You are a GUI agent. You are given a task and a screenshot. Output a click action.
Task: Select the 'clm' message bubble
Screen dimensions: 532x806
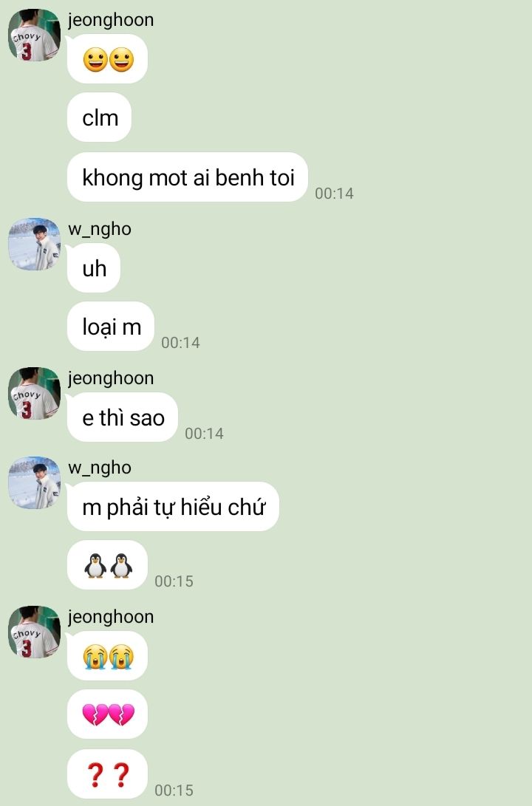(99, 117)
